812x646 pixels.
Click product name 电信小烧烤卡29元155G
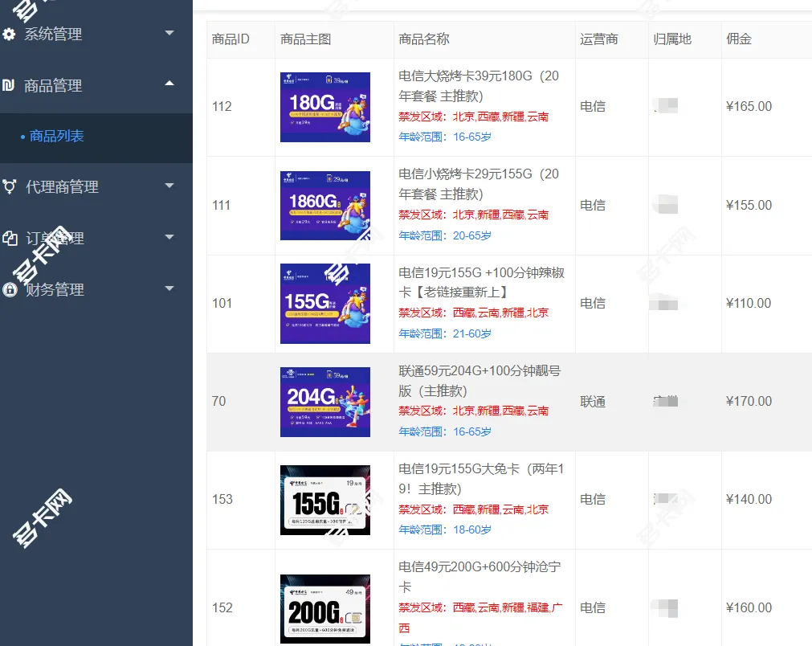tap(479, 184)
